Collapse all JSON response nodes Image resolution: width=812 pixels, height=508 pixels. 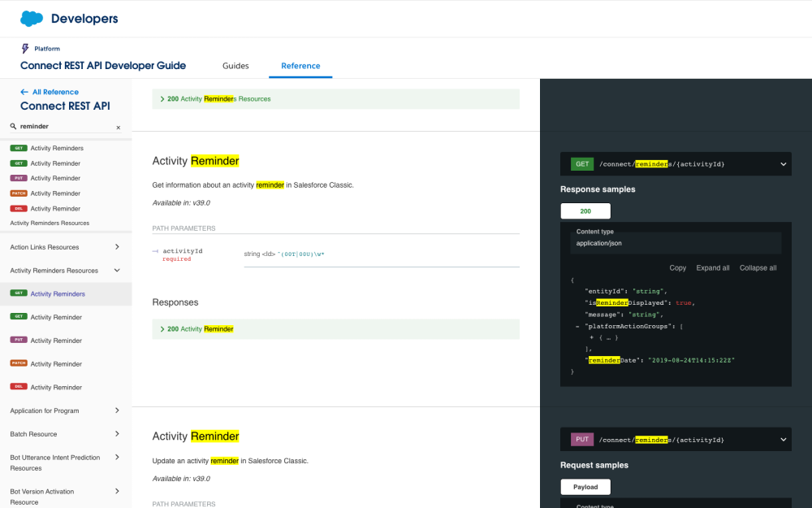coord(758,268)
